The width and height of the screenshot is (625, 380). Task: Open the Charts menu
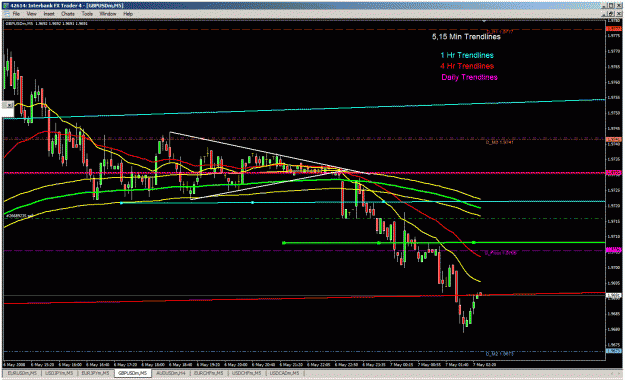68,14
